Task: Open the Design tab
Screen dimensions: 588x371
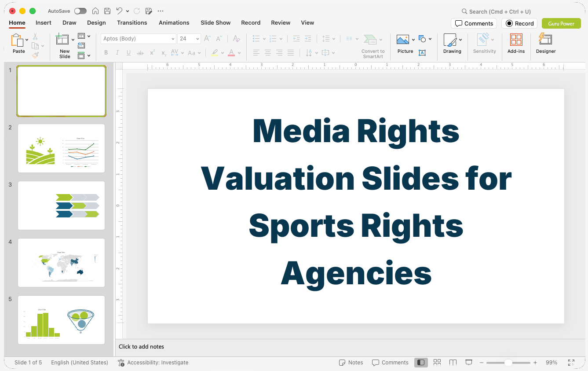Action: (96, 23)
